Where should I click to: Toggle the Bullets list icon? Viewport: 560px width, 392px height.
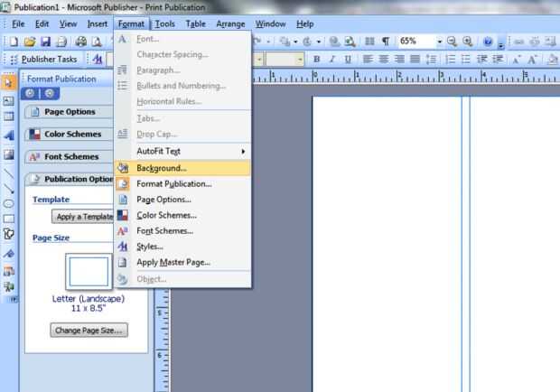coord(466,59)
